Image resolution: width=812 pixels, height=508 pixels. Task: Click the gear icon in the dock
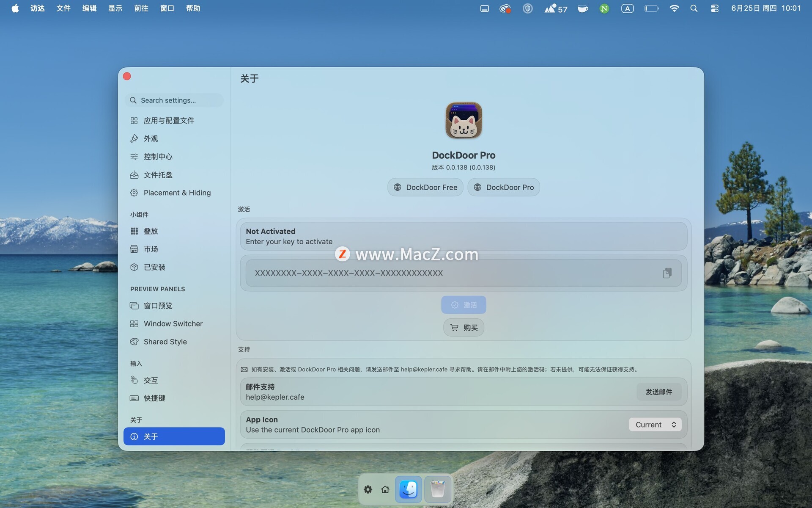(x=368, y=489)
